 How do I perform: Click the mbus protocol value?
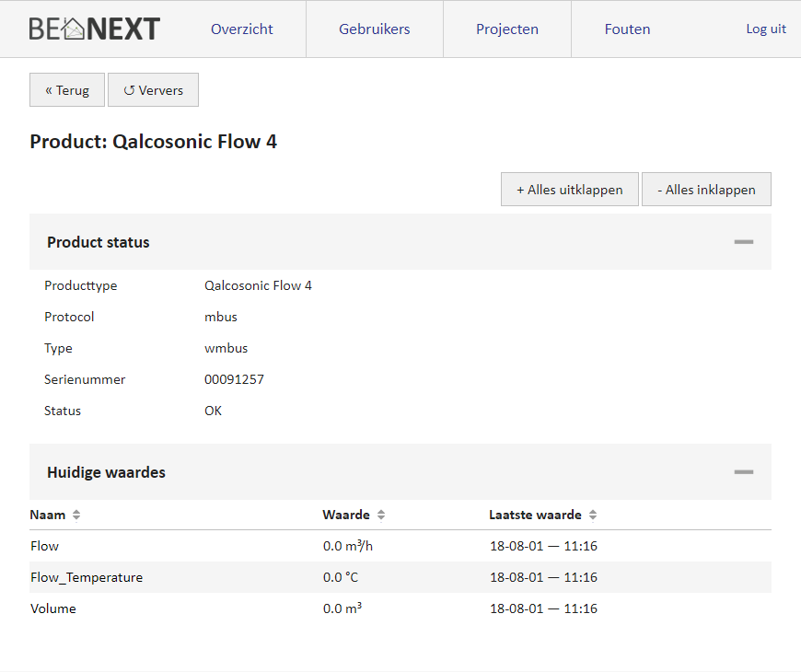[221, 317]
